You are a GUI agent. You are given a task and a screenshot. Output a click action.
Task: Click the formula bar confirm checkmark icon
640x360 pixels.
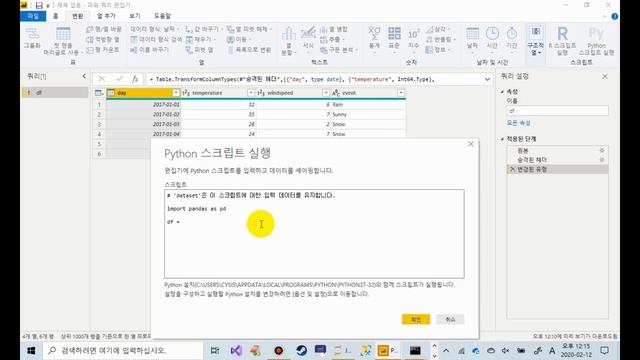click(119, 79)
